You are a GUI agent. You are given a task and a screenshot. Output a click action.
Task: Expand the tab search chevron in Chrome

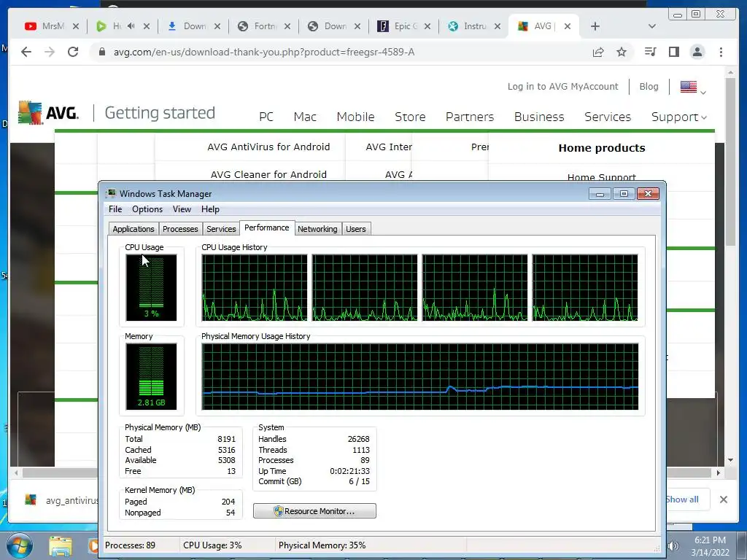point(652,26)
